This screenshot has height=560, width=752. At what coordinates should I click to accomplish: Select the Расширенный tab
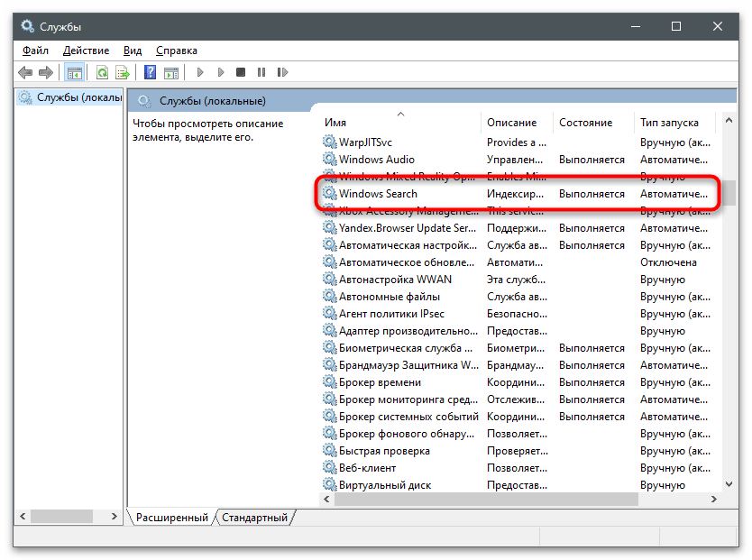pyautogui.click(x=172, y=518)
